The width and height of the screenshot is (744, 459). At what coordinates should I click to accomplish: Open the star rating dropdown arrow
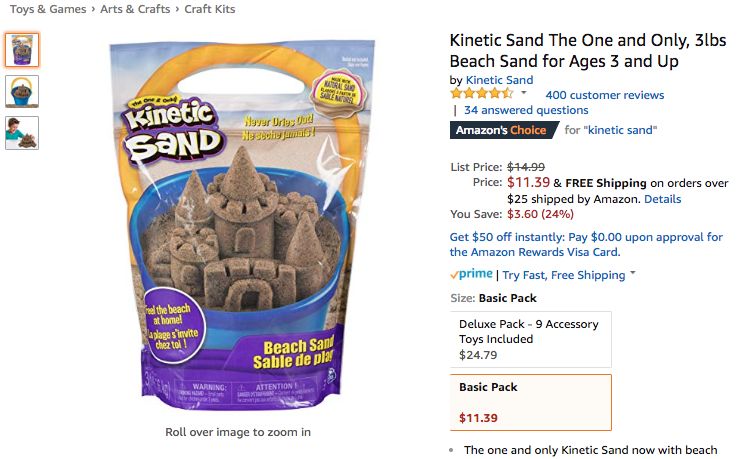click(523, 94)
